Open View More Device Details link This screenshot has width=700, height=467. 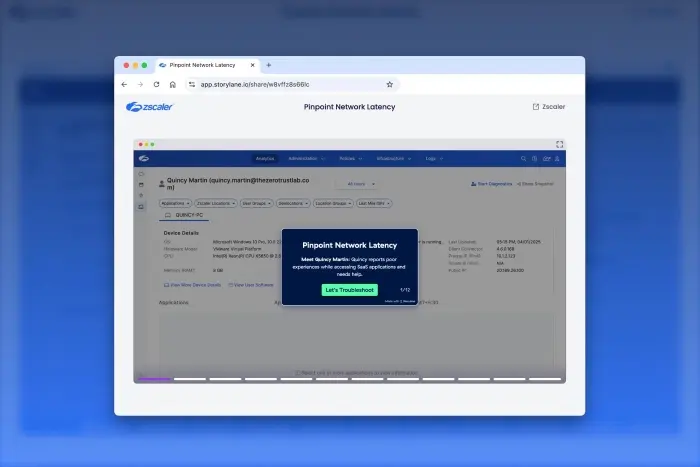point(192,285)
